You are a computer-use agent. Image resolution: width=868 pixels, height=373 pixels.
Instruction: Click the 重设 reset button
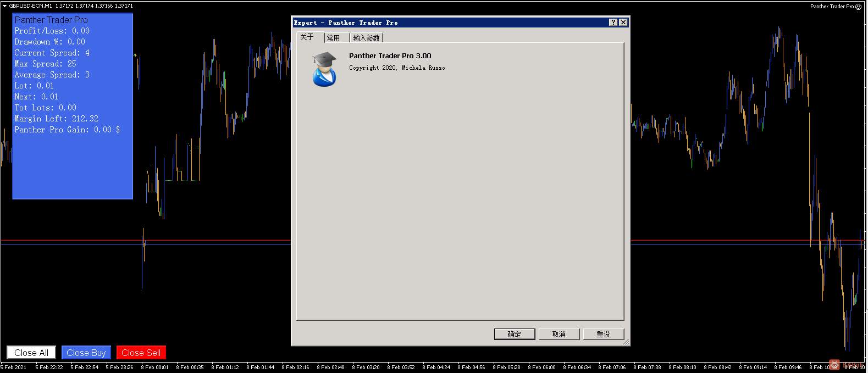(604, 334)
